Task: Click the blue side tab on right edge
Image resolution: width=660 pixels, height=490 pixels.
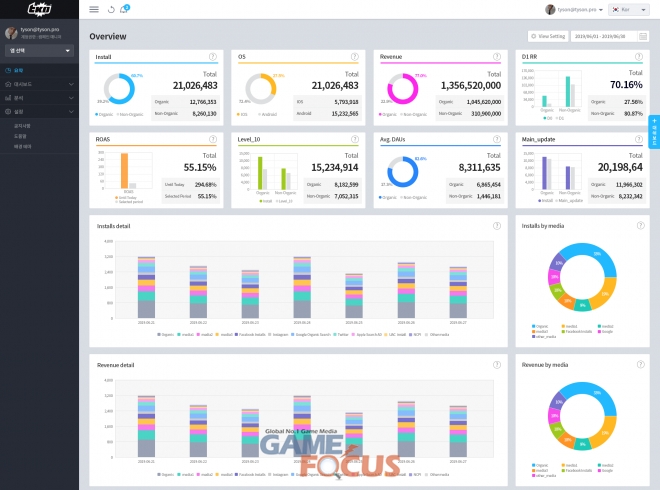Action: click(655, 132)
